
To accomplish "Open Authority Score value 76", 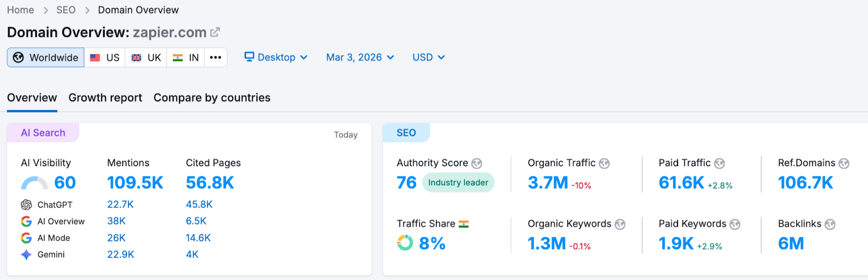I will [407, 183].
